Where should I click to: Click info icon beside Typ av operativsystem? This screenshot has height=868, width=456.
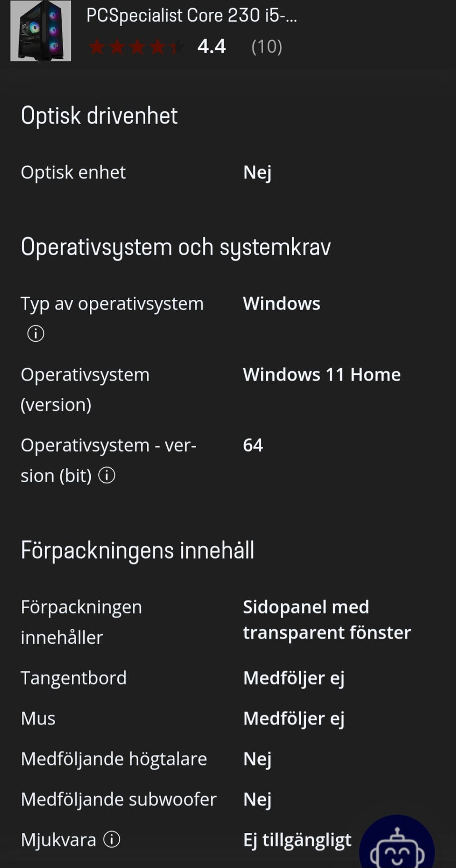coord(36,334)
